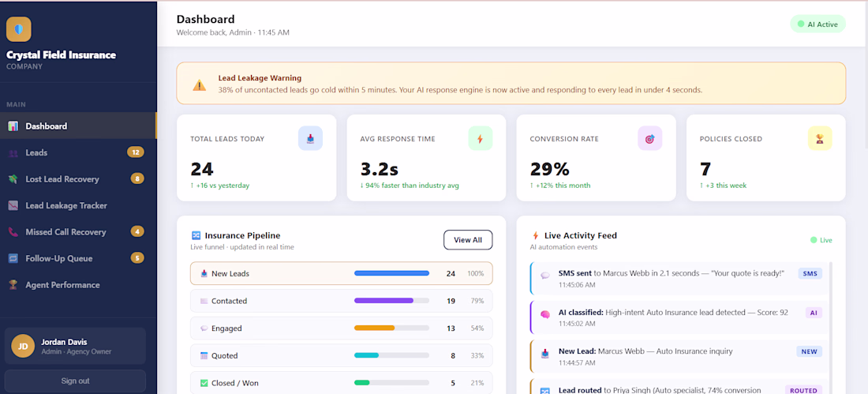
Task: Click the View All pipeline button
Action: coord(468,240)
